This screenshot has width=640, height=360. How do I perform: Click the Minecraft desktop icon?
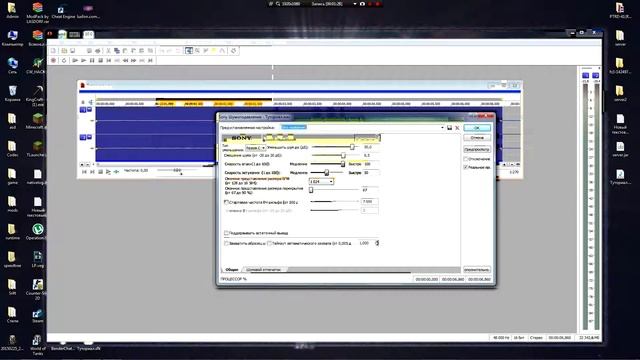coord(38,121)
